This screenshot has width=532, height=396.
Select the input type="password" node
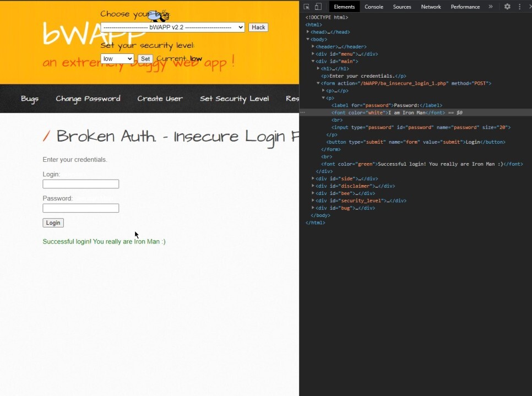click(421, 127)
